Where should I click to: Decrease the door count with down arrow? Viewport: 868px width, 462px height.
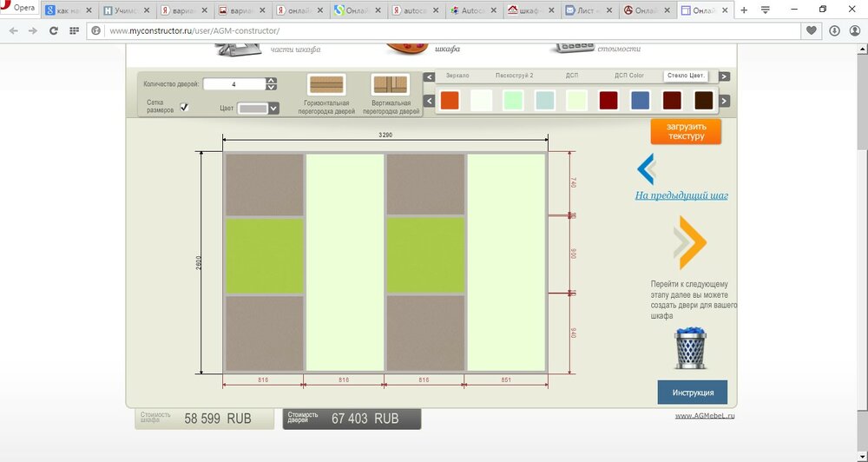pos(272,88)
